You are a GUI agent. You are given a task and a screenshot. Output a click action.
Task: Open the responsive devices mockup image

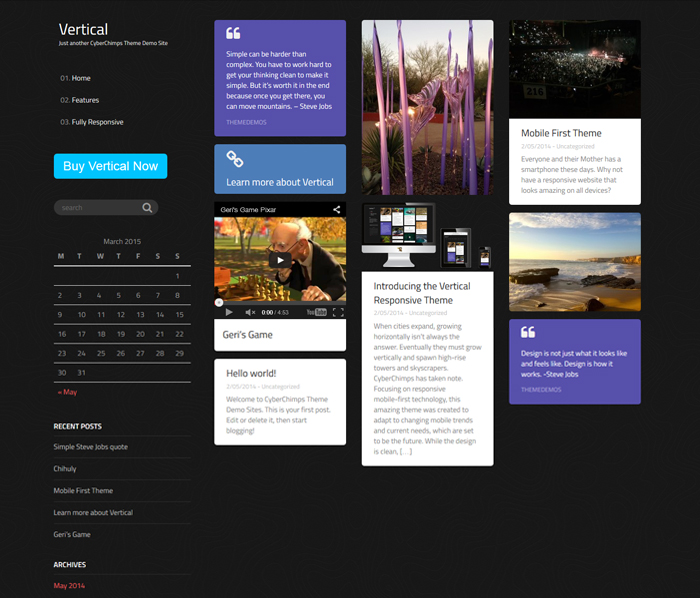(428, 237)
